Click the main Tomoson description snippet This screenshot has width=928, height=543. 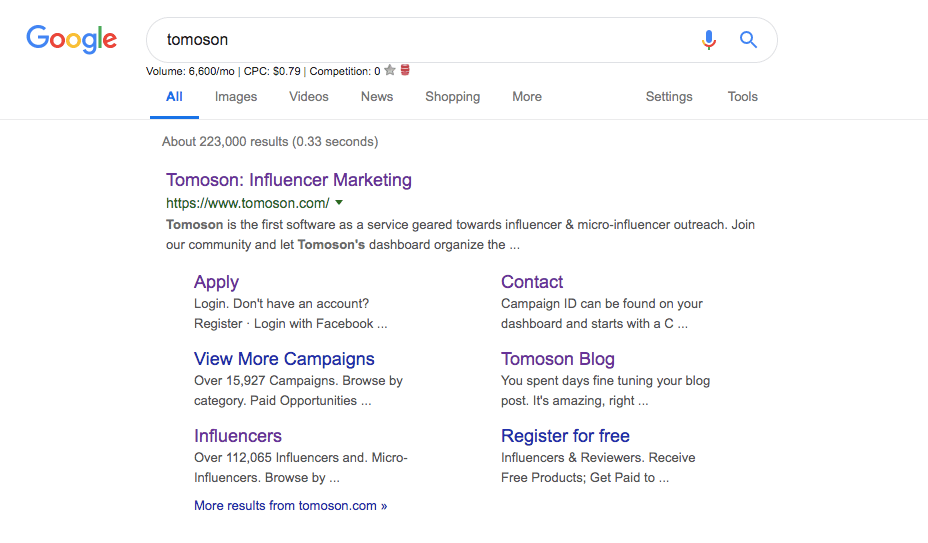click(x=460, y=234)
